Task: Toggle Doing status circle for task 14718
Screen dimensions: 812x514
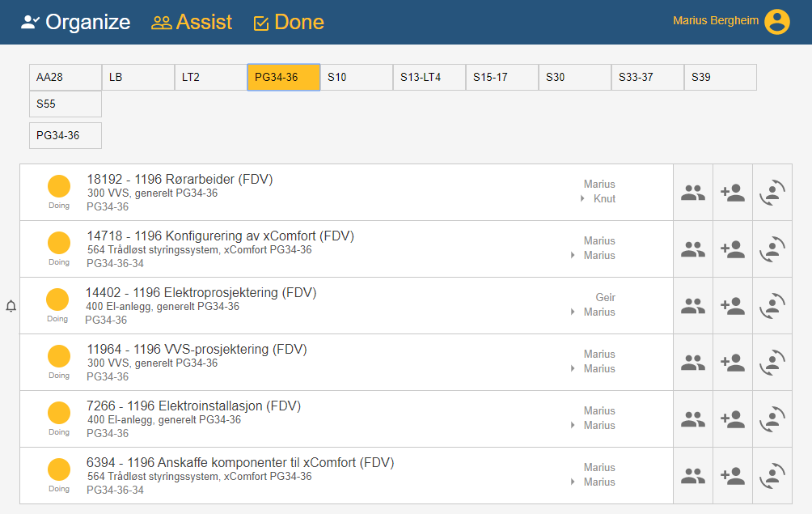Action: tap(59, 243)
